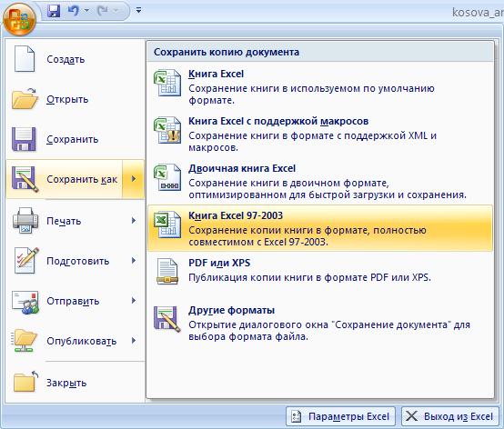This screenshot has height=429, width=504.
Task: Click the printer icon next to Печать
Action: (x=25, y=220)
